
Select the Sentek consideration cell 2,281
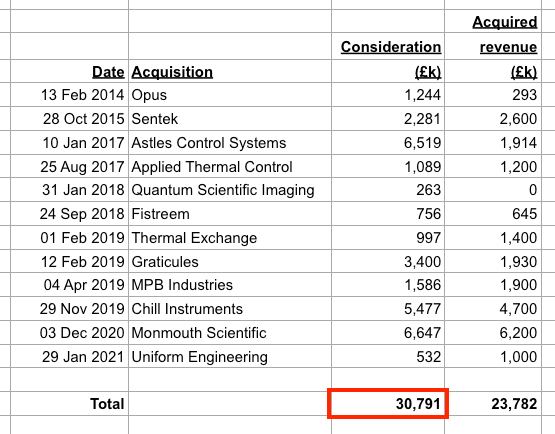point(388,119)
